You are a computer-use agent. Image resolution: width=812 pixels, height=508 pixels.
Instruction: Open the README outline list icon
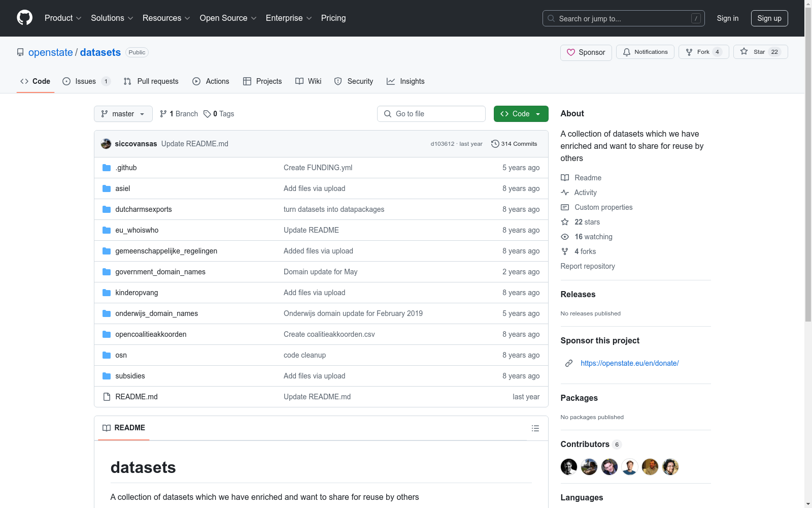click(535, 428)
